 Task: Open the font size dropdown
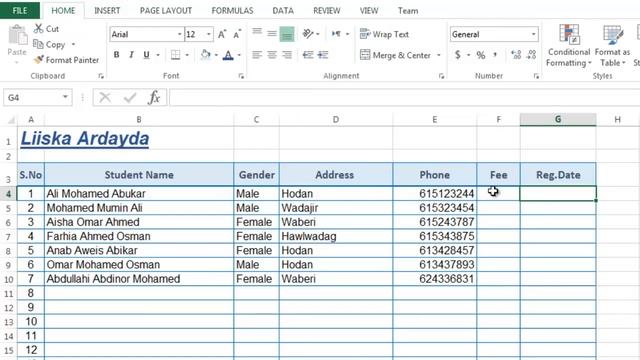click(209, 34)
